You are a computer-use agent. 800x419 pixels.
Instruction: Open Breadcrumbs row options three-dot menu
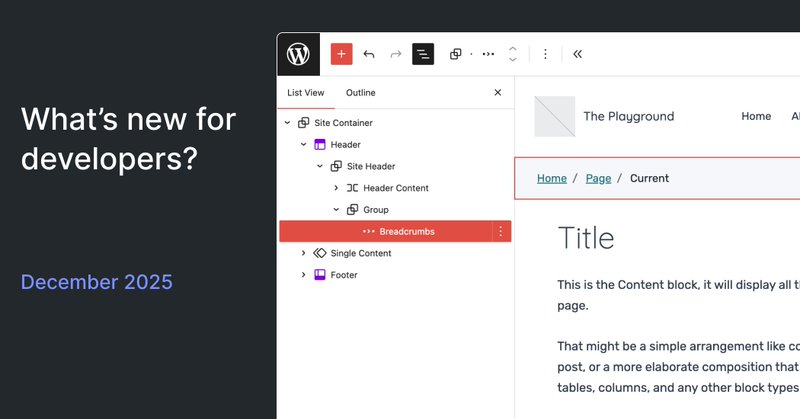(x=501, y=231)
